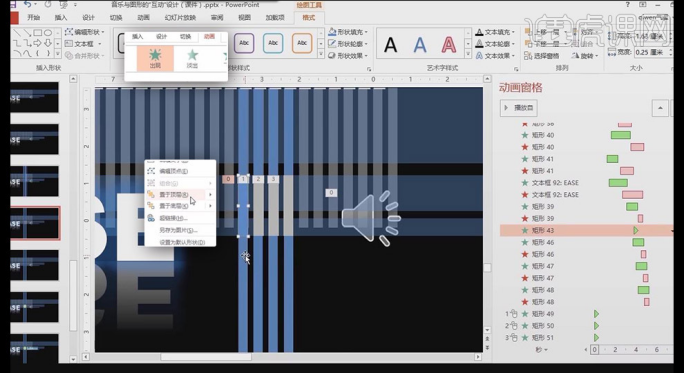Expand the shape styles gallery
684x373 pixels.
coord(321,54)
